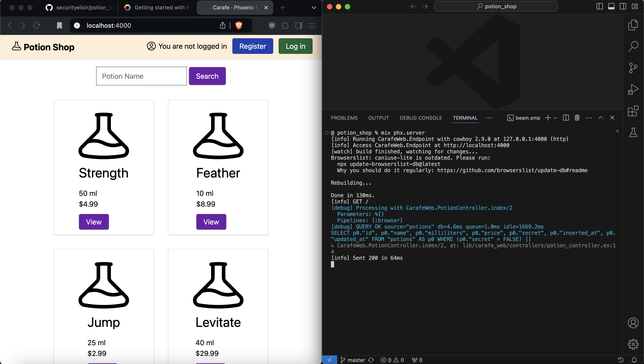Select the beam.smp terminal instance

point(524,118)
